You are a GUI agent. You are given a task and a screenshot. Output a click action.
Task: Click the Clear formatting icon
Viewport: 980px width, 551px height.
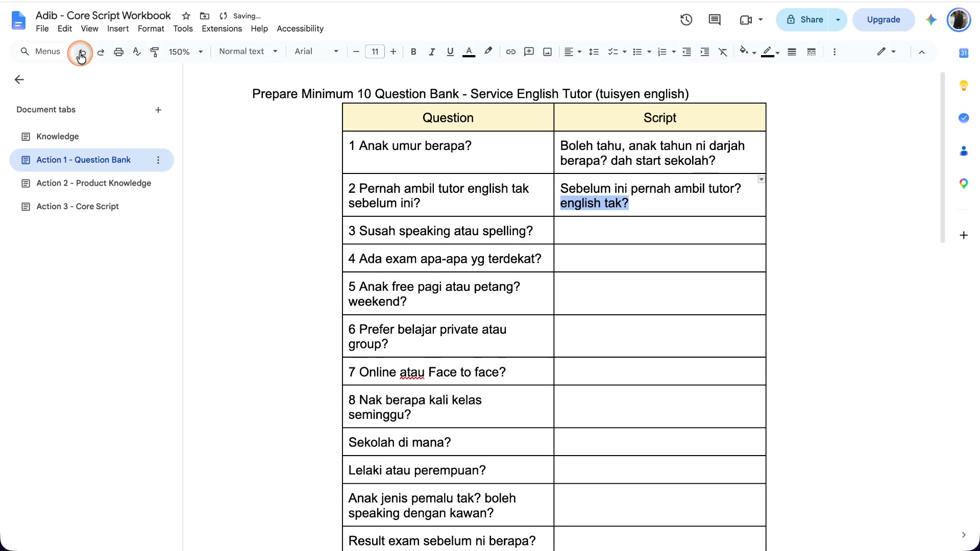point(723,52)
